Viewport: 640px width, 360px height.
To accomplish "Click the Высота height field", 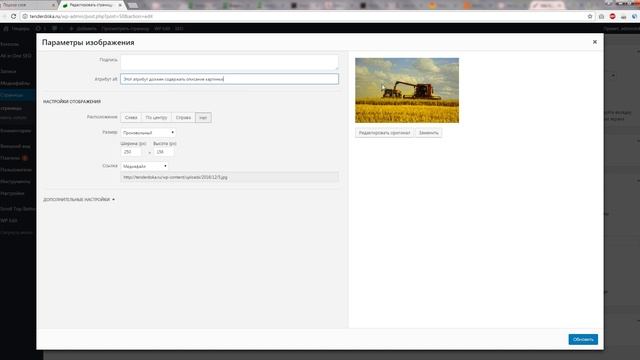I will point(164,152).
